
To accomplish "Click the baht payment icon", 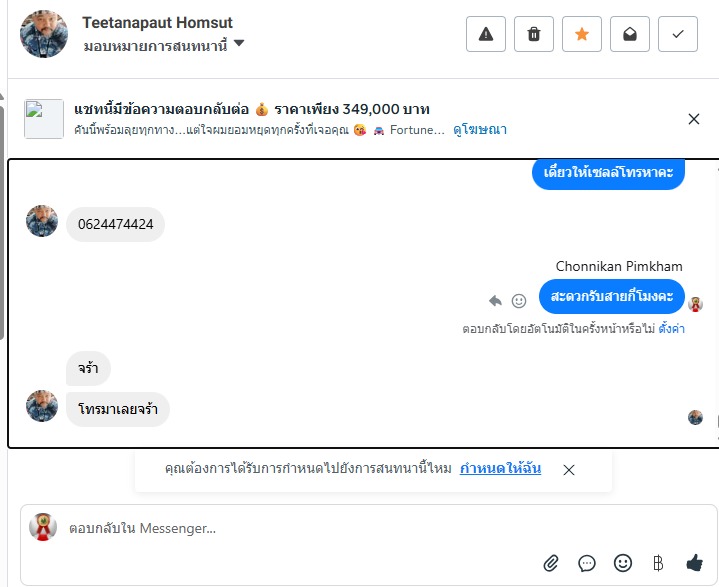I will [x=658, y=563].
